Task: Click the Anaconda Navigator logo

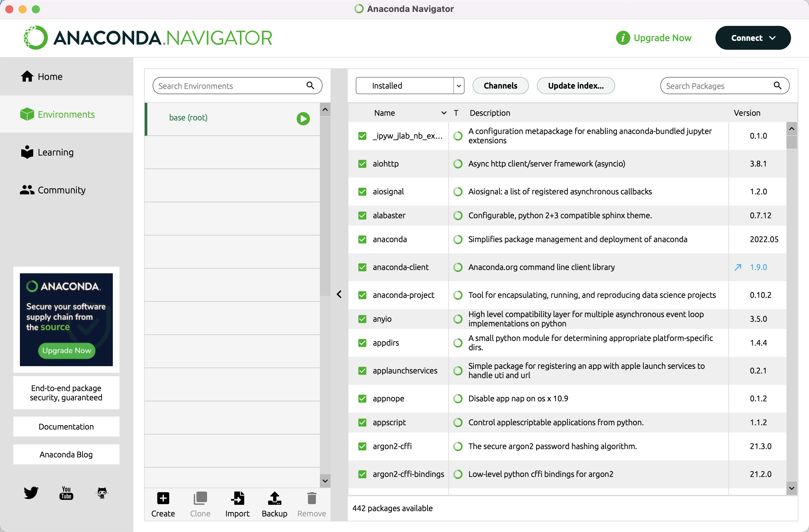Action: tap(148, 37)
